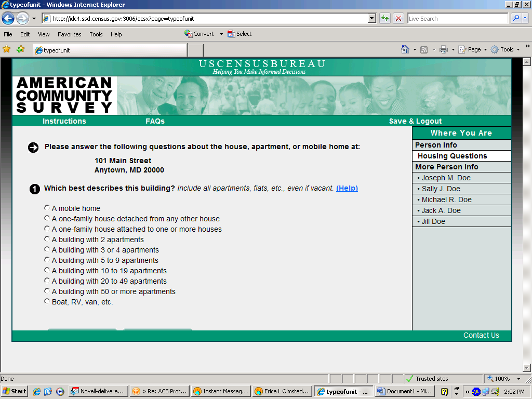Select Joseph M. Doe in sidebar
The height and width of the screenshot is (399, 532).
pos(462,178)
